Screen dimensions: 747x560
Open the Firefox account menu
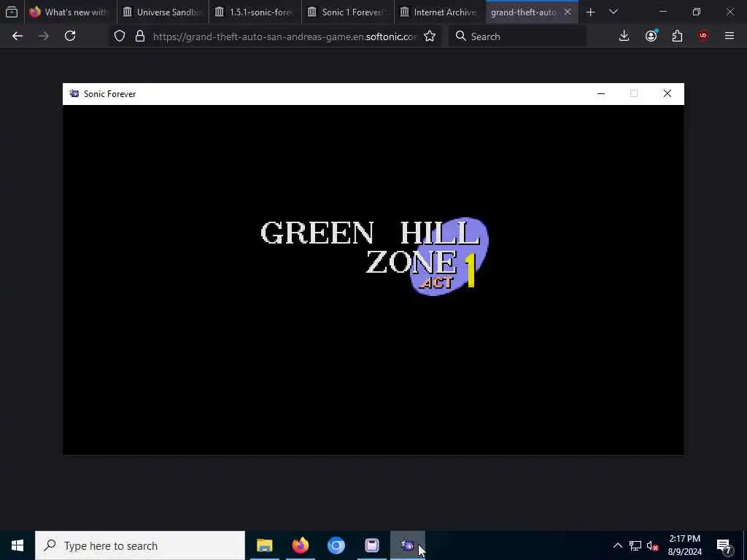pyautogui.click(x=651, y=36)
